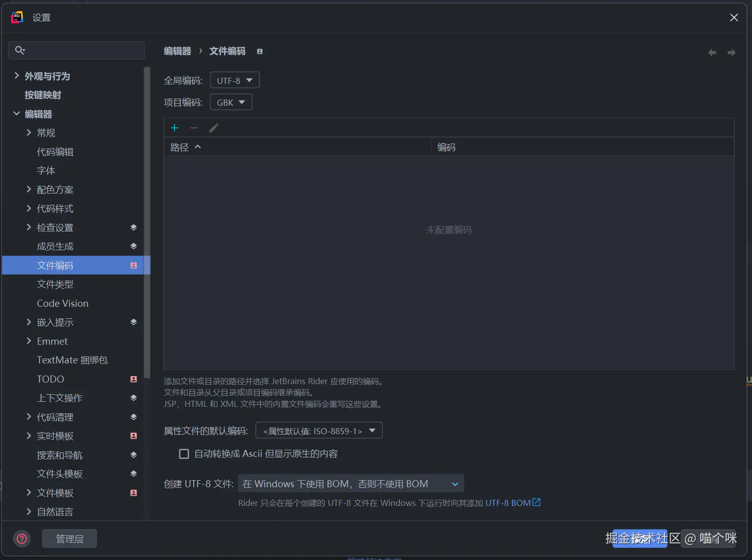This screenshot has width=752, height=560.
Task: Click the pink icon next to 文件模板
Action: pos(134,493)
